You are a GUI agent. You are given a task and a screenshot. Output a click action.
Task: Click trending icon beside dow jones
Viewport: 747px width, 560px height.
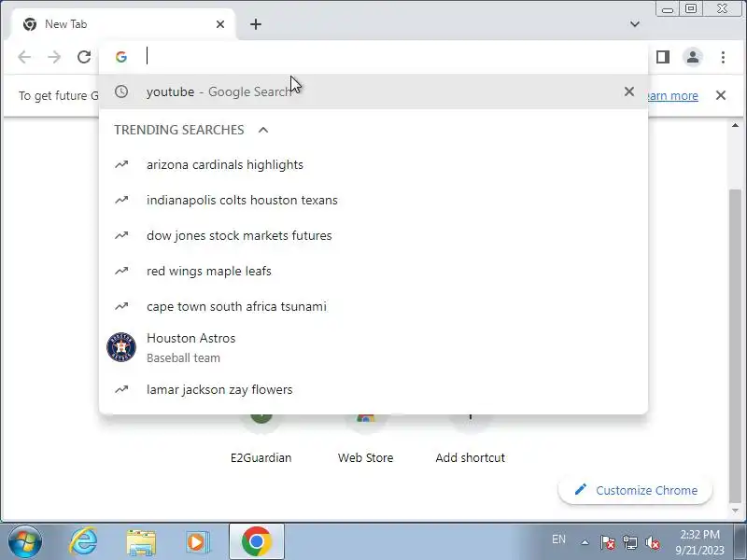point(121,236)
